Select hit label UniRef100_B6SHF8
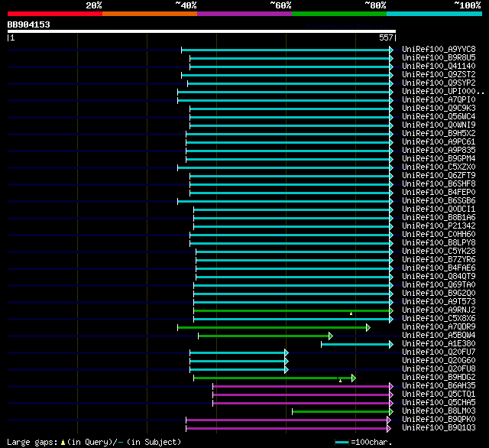This screenshot has height=448, width=489. coord(439,184)
